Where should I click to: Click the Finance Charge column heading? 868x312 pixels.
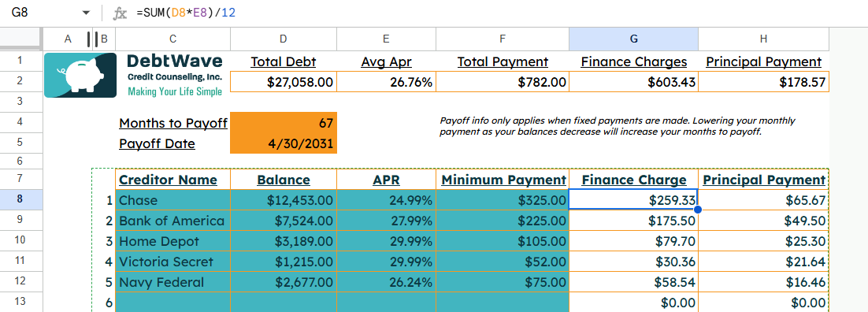[633, 180]
